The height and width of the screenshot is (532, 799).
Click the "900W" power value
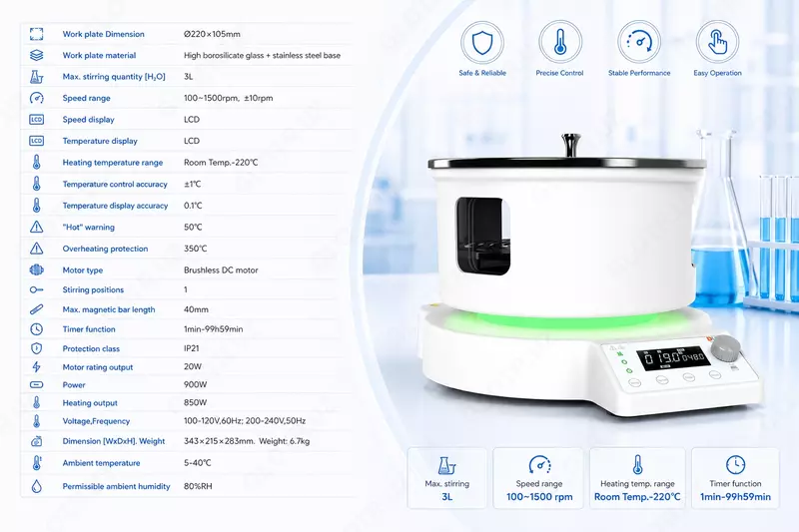pos(195,384)
